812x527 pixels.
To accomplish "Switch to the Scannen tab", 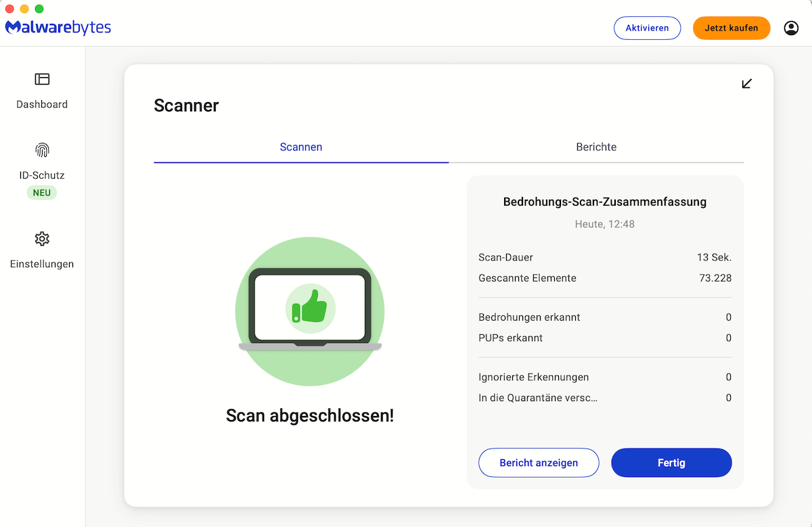I will [301, 147].
